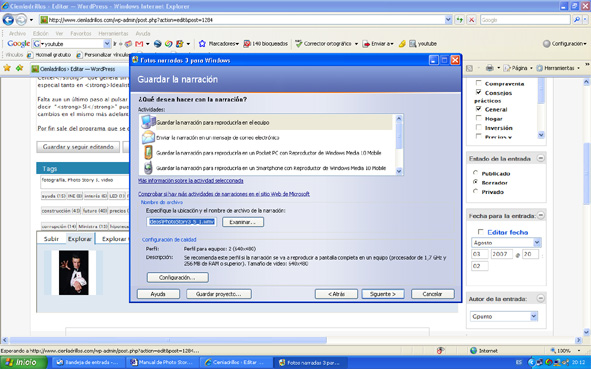Check the Compraventa category checkbox
This screenshot has height=369, width=591.
point(479,83)
